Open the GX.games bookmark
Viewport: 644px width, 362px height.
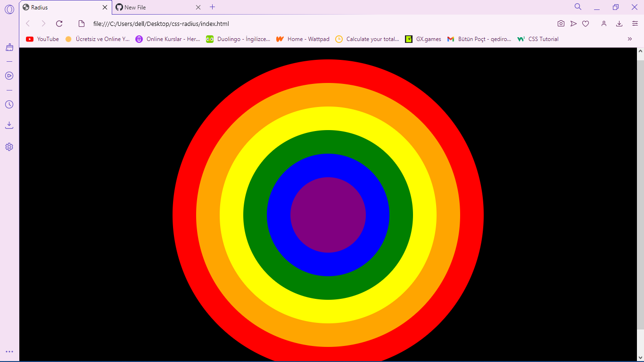click(x=423, y=39)
